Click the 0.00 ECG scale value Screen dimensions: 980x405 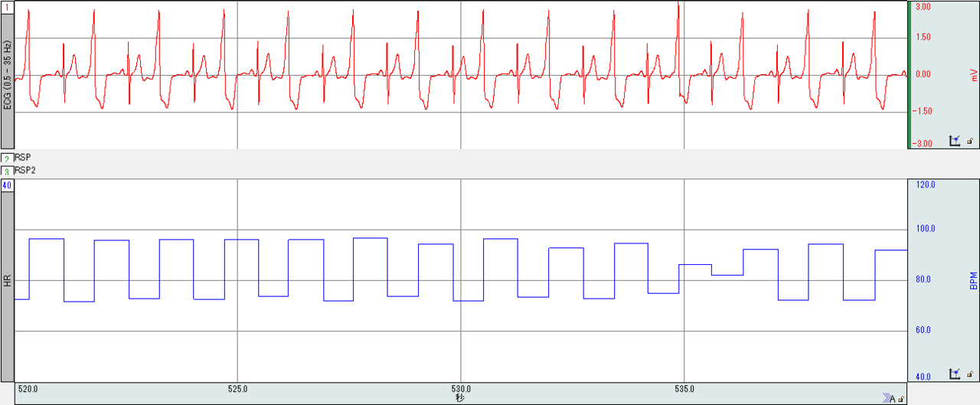923,74
